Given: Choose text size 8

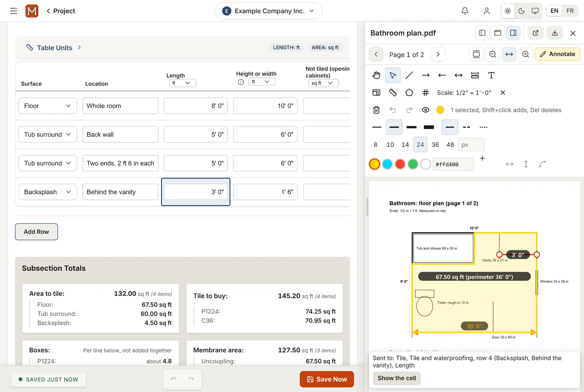Looking at the screenshot, I should point(375,145).
